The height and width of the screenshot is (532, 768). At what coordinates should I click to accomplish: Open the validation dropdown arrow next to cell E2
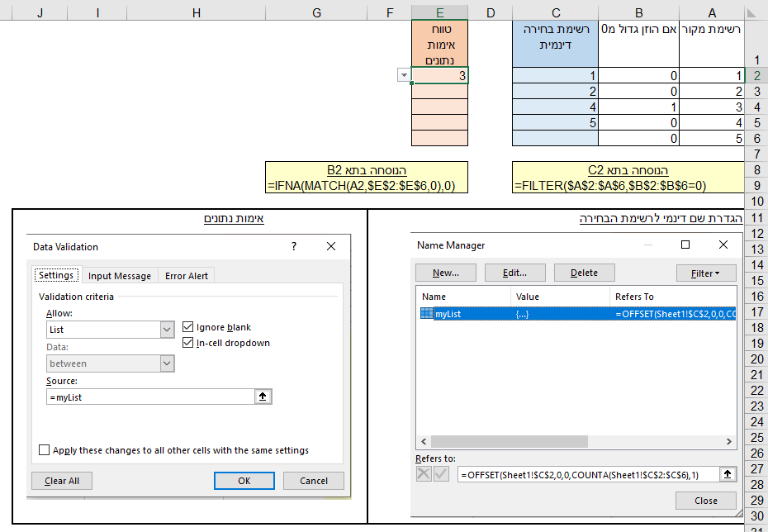point(404,75)
